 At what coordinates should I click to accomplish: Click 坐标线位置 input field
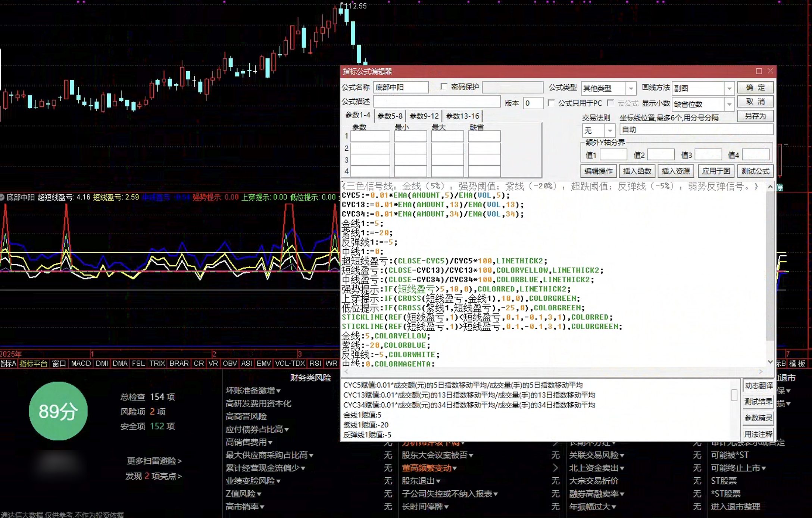tap(696, 129)
